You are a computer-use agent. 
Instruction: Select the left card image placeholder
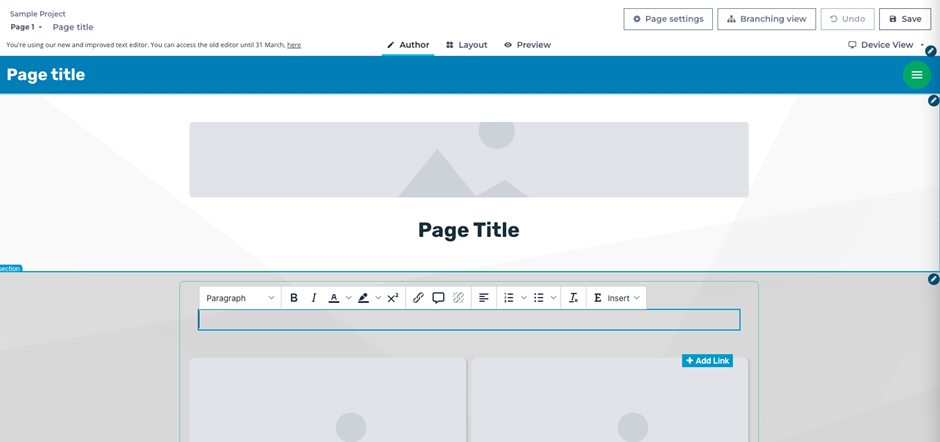click(x=327, y=399)
